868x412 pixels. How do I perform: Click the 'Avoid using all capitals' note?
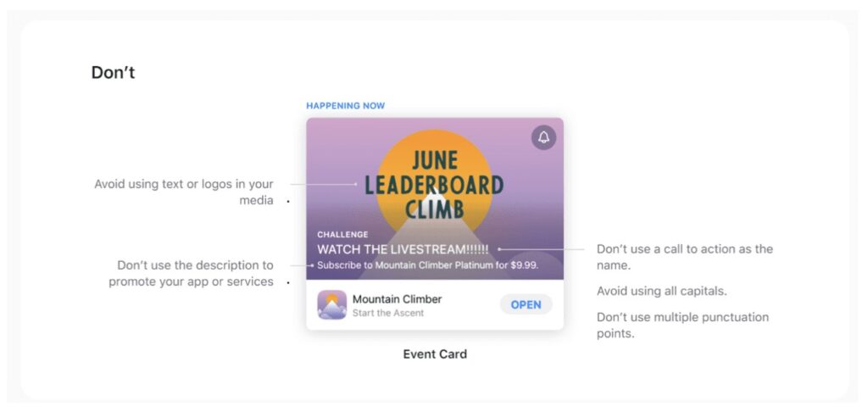661,292
